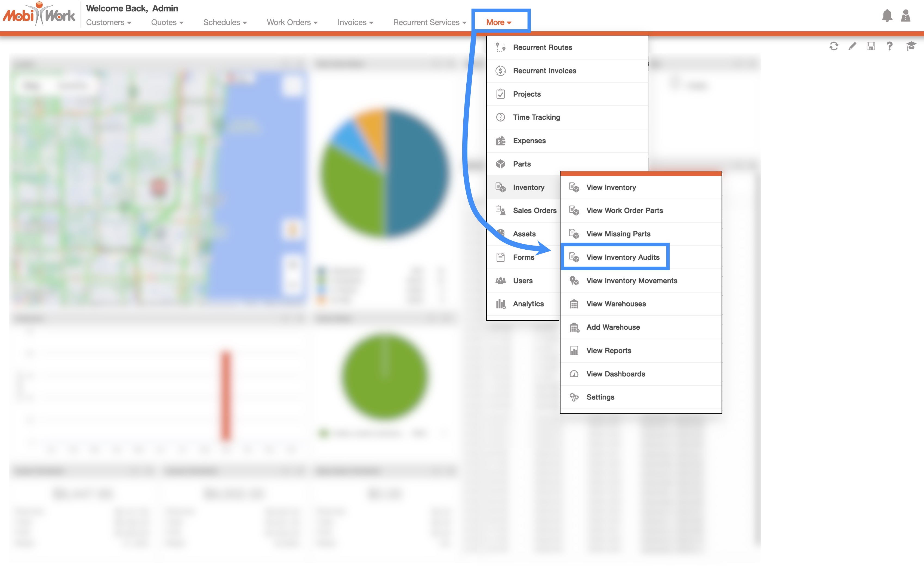
Task: Select View Inventory Audits menu item
Action: pyautogui.click(x=623, y=257)
